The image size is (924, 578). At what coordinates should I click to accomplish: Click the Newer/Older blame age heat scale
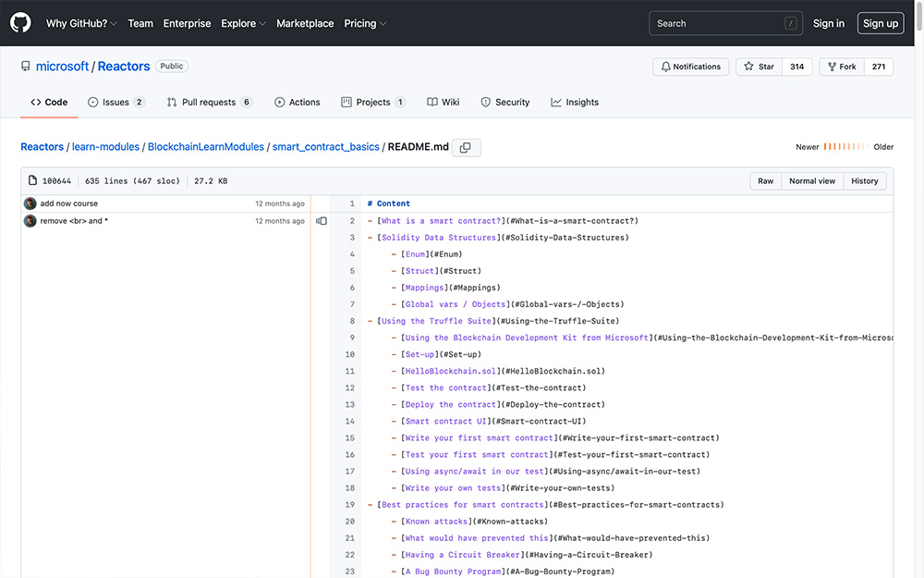[x=845, y=147]
